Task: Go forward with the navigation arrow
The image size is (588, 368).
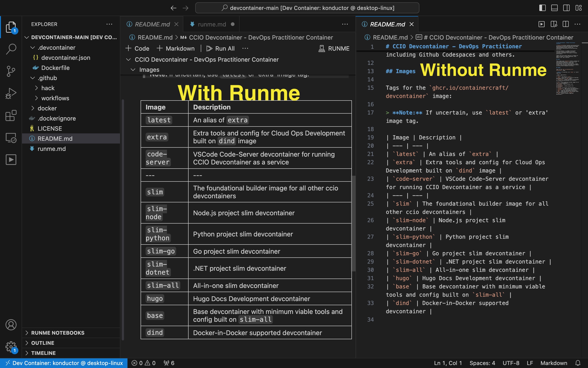Action: click(185, 8)
